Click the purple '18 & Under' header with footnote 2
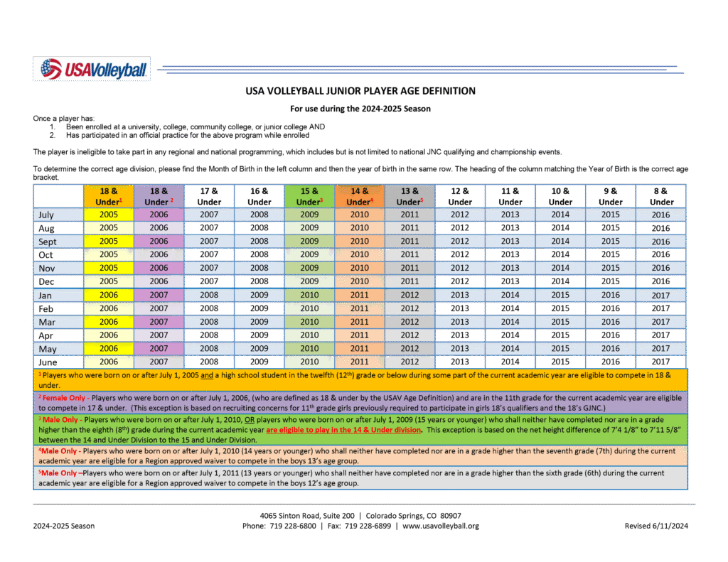This screenshot has height=562, width=728. 159,196
